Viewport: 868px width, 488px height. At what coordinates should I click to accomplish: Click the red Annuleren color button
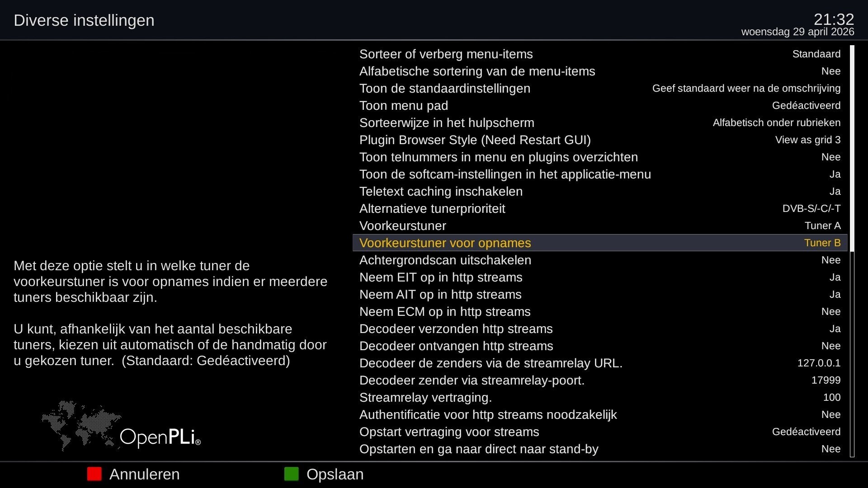click(94, 474)
